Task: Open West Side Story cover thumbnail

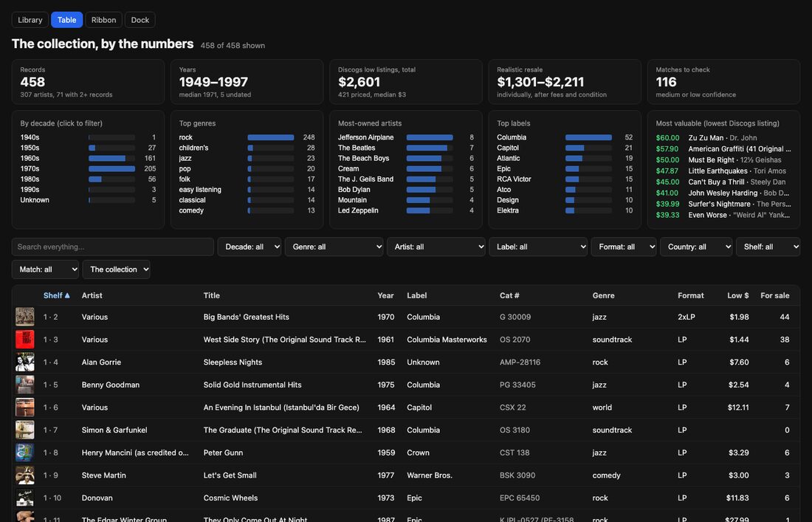Action: (25, 339)
